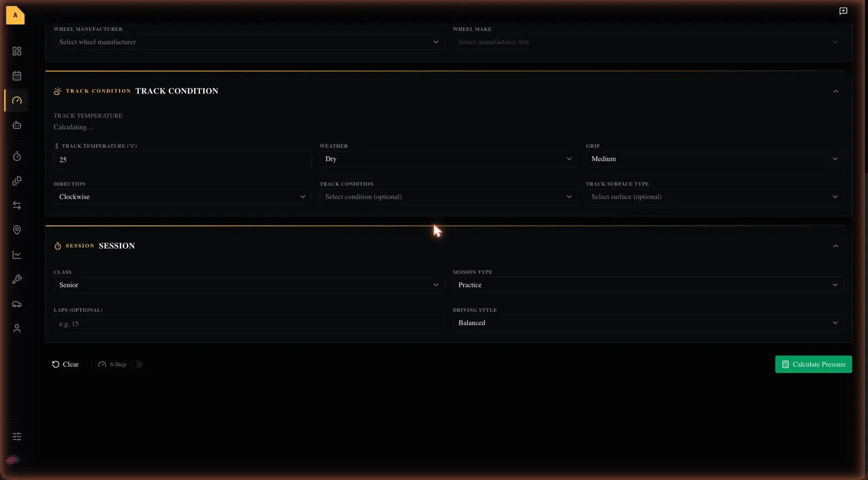
Task: Select the gauge pressure calculator sidebar icon
Action: tap(17, 100)
